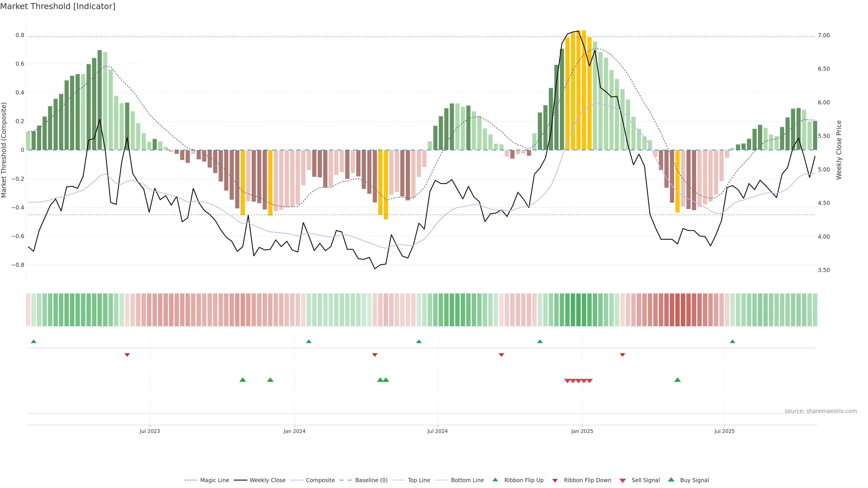
Task: Click the ribbon flip down marker before Jul 2023
Action: [x=127, y=355]
